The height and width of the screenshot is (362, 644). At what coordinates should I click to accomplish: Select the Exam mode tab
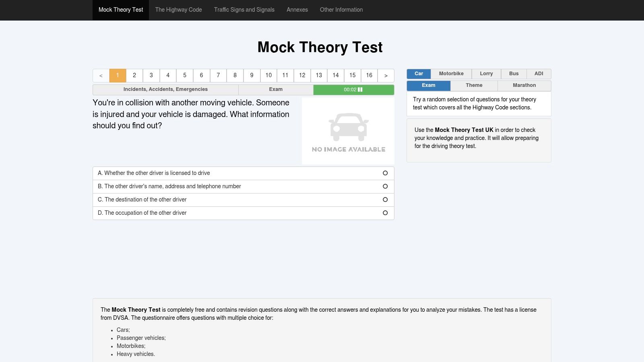pos(429,86)
